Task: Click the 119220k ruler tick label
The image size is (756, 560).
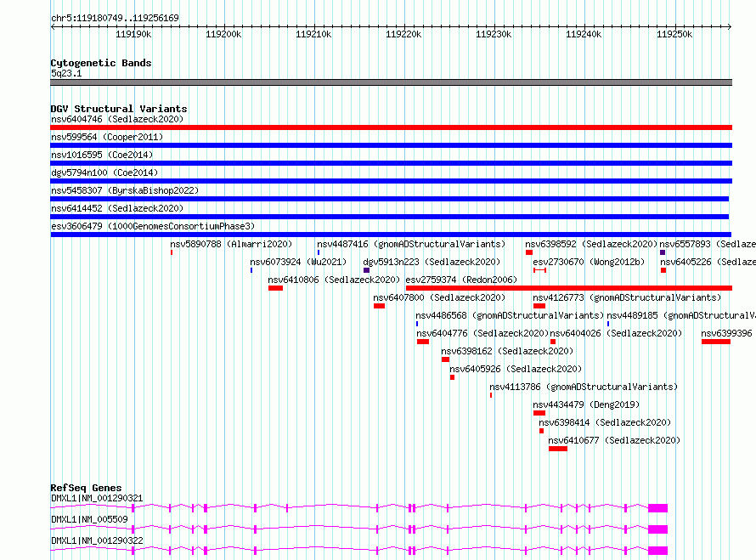Action: click(x=403, y=34)
